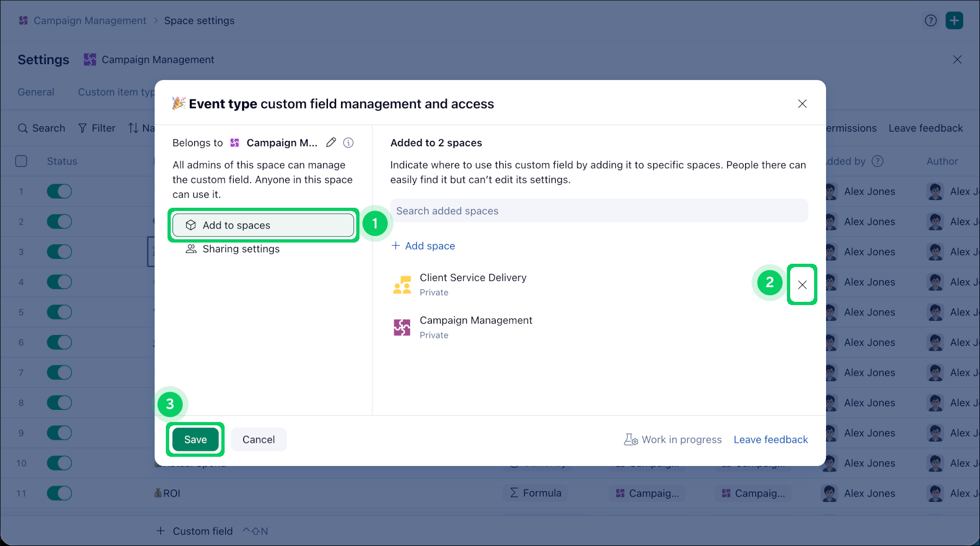Click the Save button

pos(195,439)
